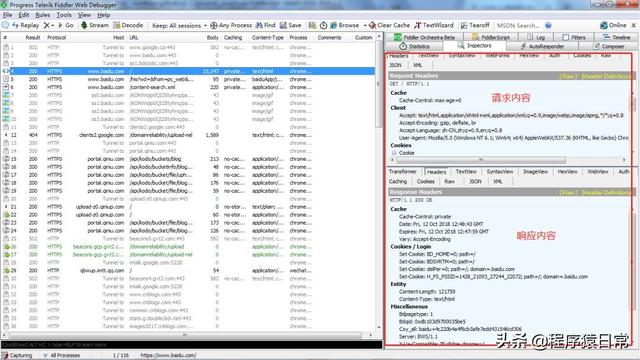The height and width of the screenshot is (360, 640).
Task: Select session 12 with 404 result
Action: tap(188, 135)
